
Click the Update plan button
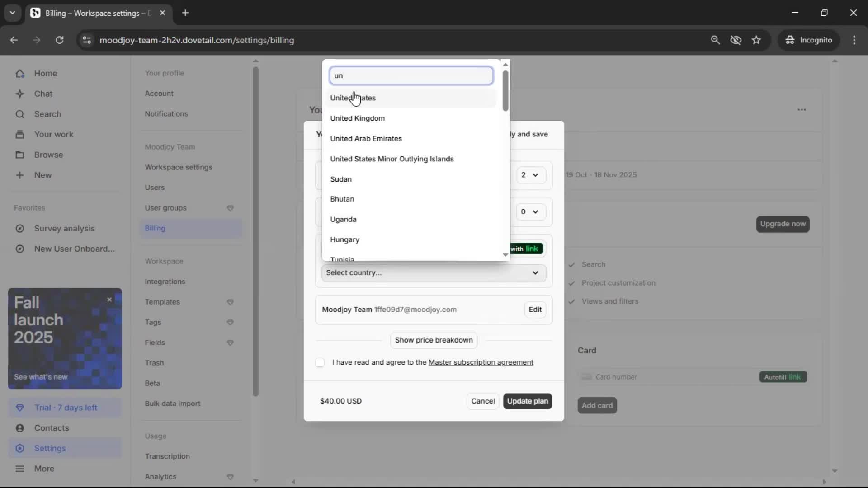point(527,401)
